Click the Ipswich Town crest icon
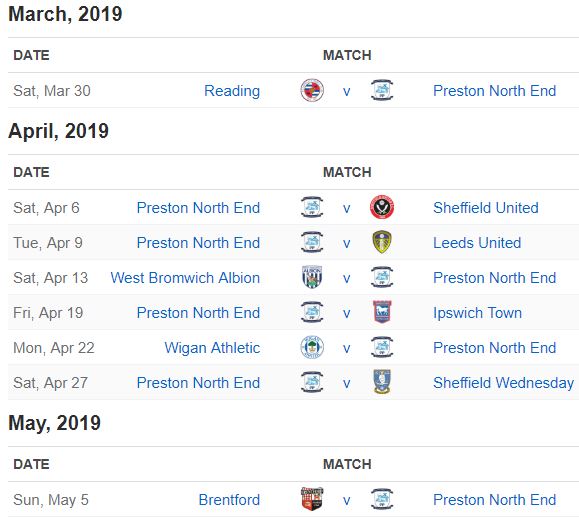The height and width of the screenshot is (518, 579). coord(382,312)
